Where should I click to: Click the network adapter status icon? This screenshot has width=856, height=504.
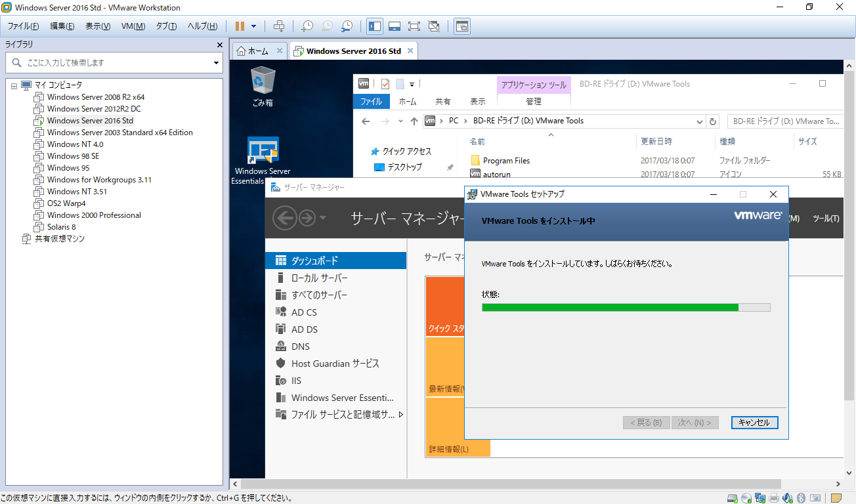(x=760, y=498)
